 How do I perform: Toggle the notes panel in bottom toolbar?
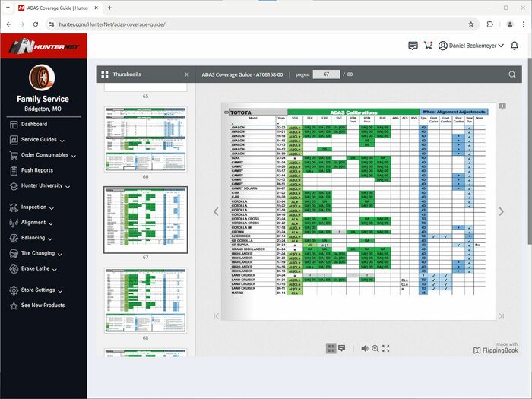[x=341, y=348]
